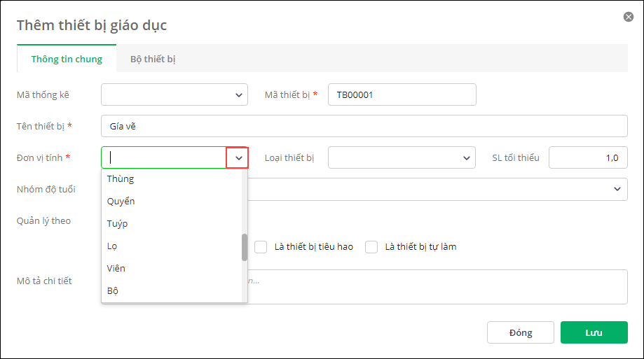Click the Tên thiết bị text field
Screen dimensions: 644x359
pos(364,126)
